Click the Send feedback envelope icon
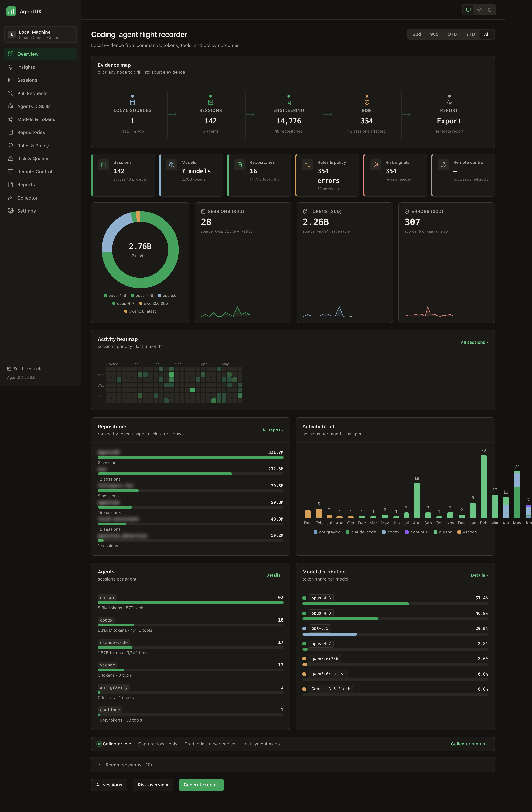532x812 pixels. click(x=9, y=369)
